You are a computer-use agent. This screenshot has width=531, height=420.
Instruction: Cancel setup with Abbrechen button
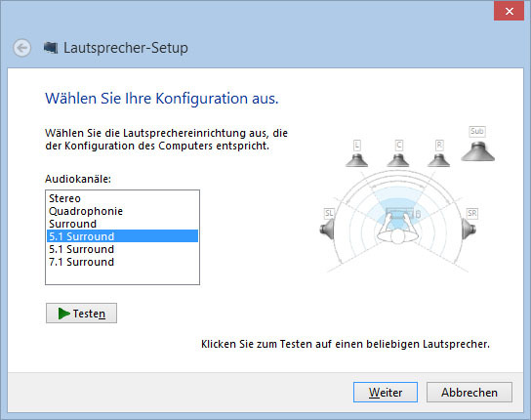tap(470, 393)
